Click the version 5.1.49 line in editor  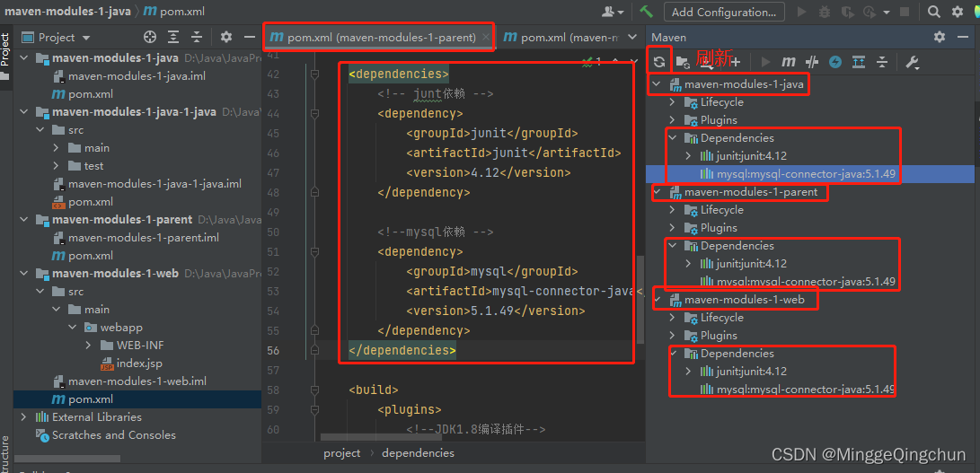(495, 311)
